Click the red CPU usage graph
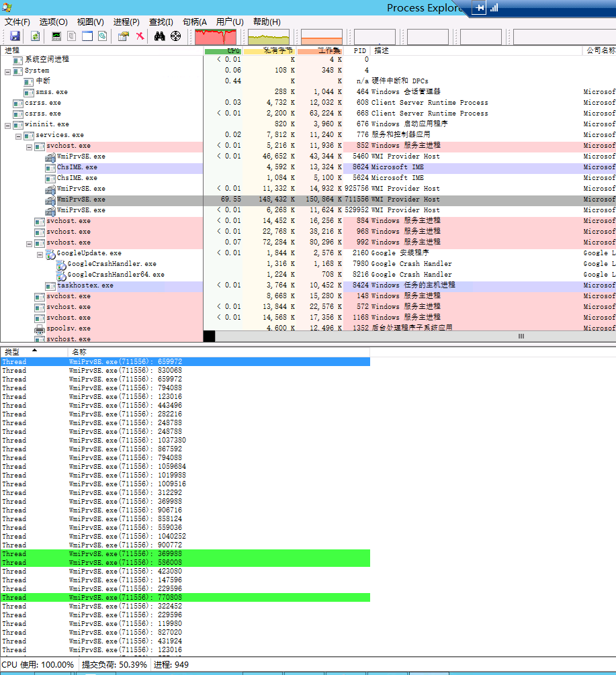Viewport: 616px width, 675px height. (216, 37)
